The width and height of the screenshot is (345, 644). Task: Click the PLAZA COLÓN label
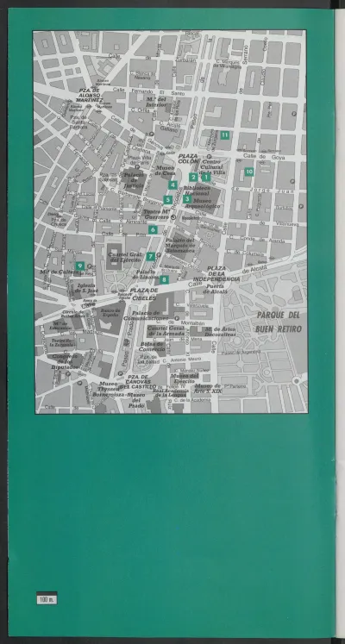point(188,159)
